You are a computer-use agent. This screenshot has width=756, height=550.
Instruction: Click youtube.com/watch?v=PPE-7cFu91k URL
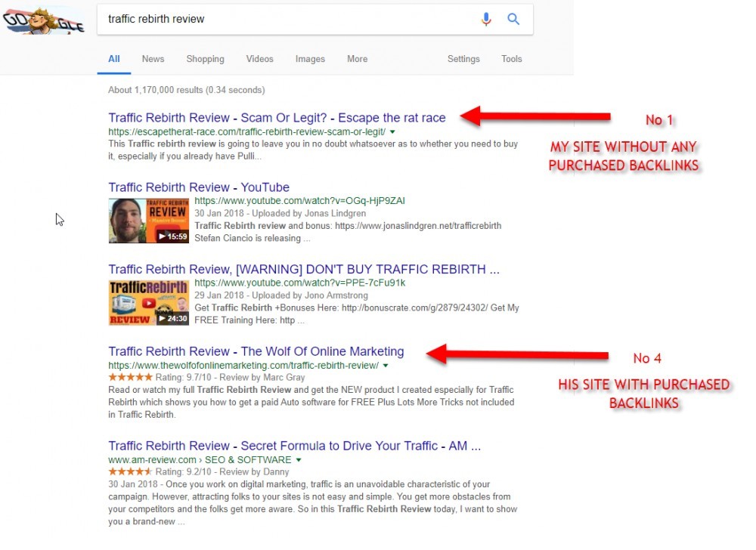point(299,283)
